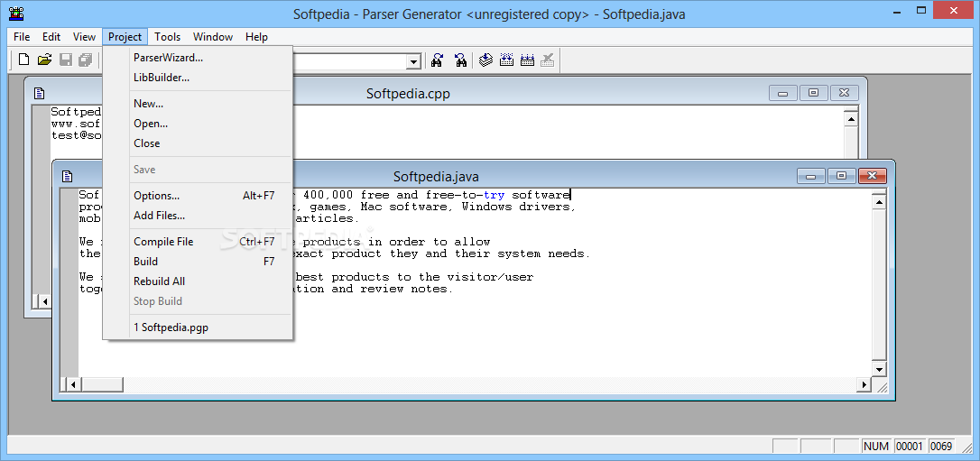
Task: Click scroll up arrow in Softpedia.cpp window
Action: click(851, 119)
